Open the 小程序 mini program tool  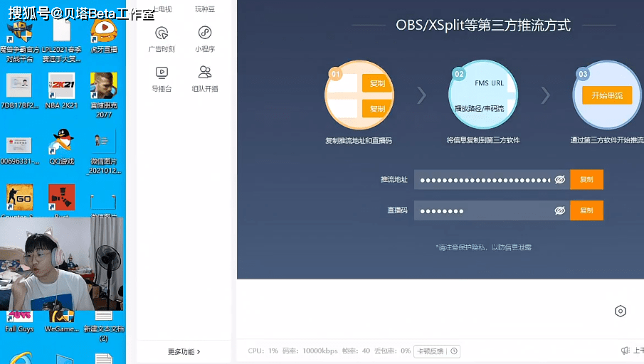pos(204,39)
